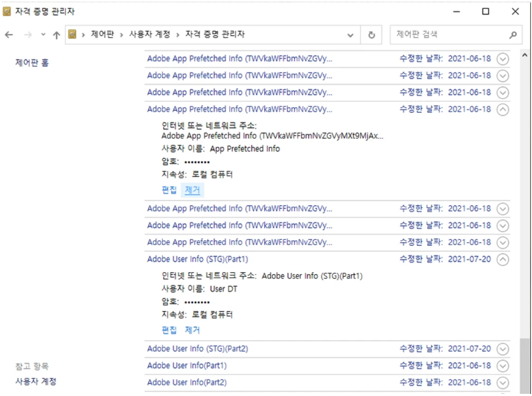532x396 pixels.
Task: Click 참고 항목 heading in the left pane
Action: point(32,366)
